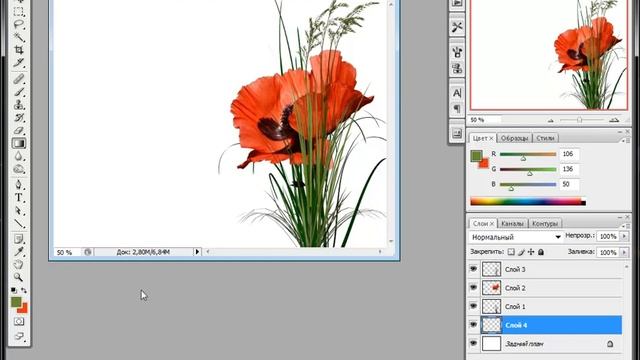Toggle lock all padlock in Layers

[541, 252]
